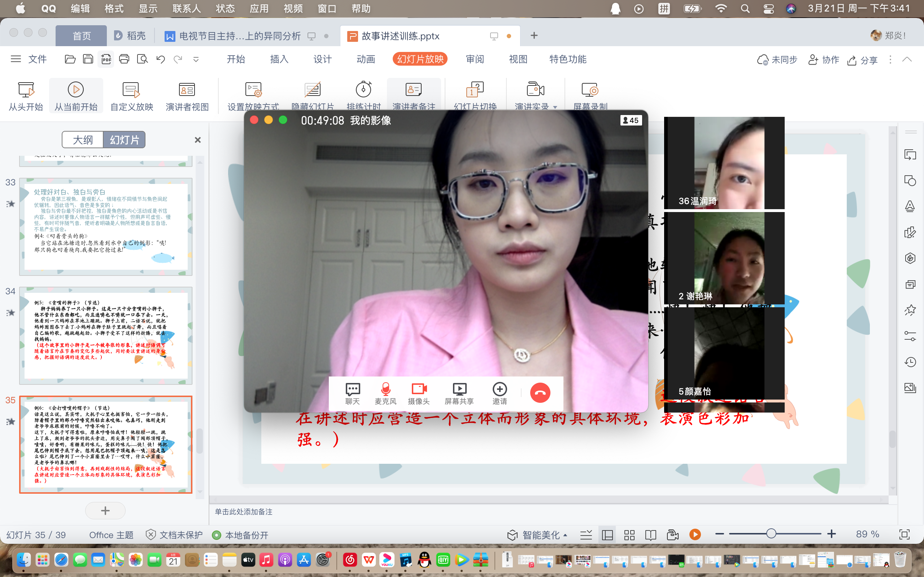The height and width of the screenshot is (577, 924).
Task: Expand 演讲实录 dropdown arrow
Action: [555, 107]
